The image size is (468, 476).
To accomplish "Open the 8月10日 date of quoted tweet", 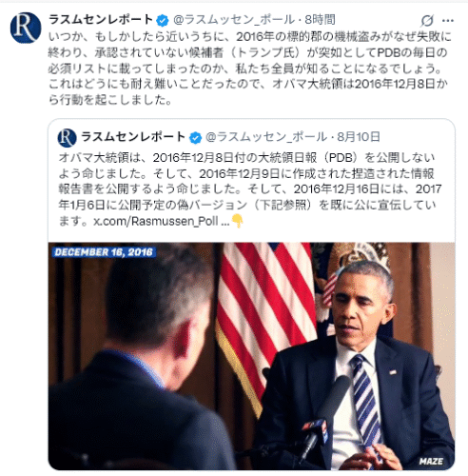I will 359,137.
